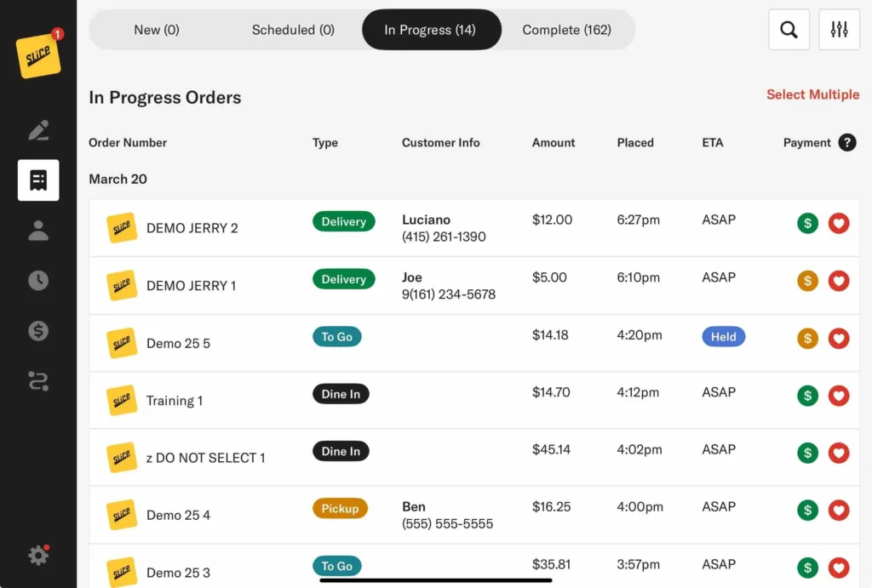The height and width of the screenshot is (588, 872).
Task: Switch to the Complete (162) tab
Action: tap(566, 30)
